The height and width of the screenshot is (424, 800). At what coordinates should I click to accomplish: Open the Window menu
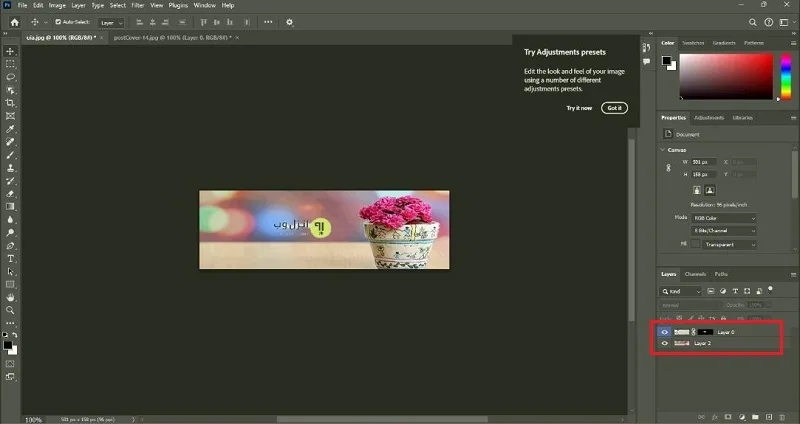pyautogui.click(x=205, y=6)
